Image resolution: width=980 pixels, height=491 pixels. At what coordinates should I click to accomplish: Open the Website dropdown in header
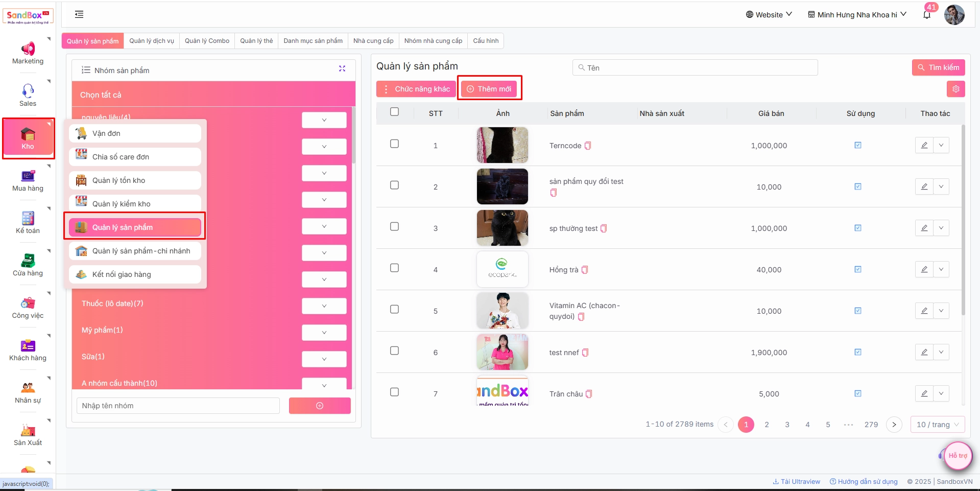point(769,15)
